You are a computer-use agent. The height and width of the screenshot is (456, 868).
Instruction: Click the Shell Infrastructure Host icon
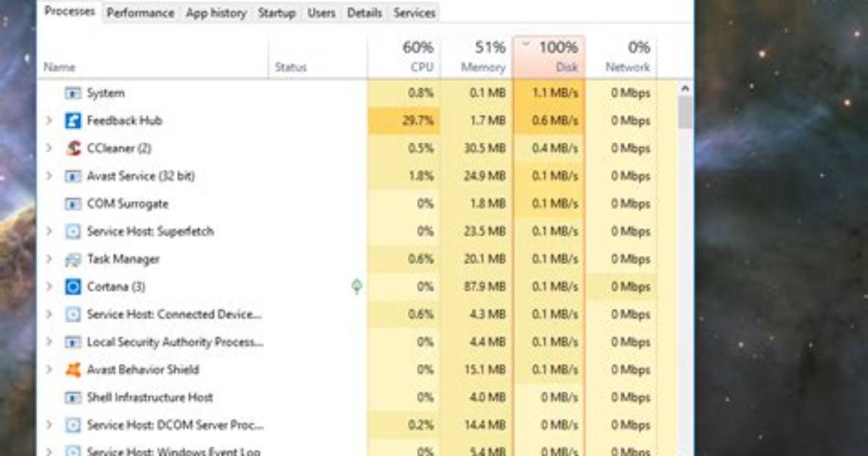pos(73,397)
